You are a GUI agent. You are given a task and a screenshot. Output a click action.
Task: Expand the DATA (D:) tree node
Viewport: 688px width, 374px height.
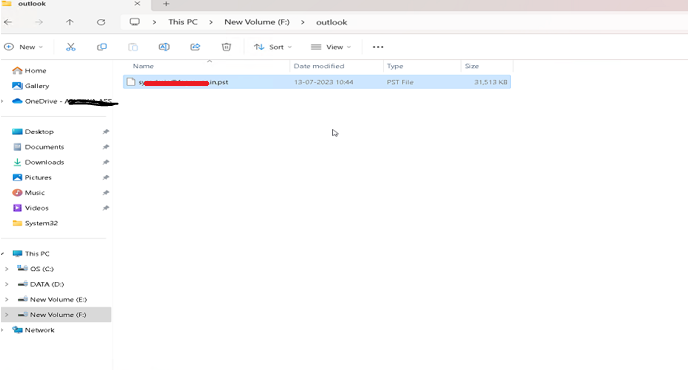pos(7,284)
